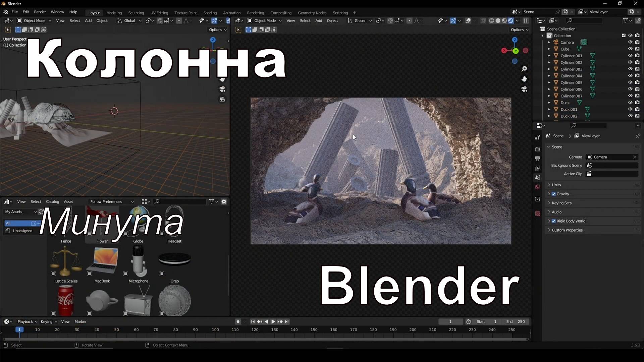The image size is (644, 362).
Task: Jump to the timeline end frame button
Action: point(287,321)
